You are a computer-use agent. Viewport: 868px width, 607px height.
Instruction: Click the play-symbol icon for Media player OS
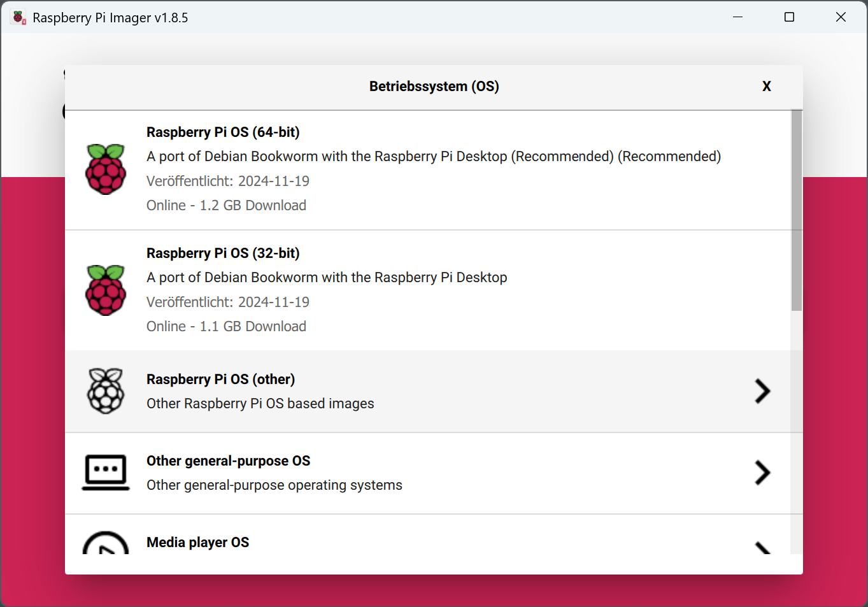[x=106, y=546]
